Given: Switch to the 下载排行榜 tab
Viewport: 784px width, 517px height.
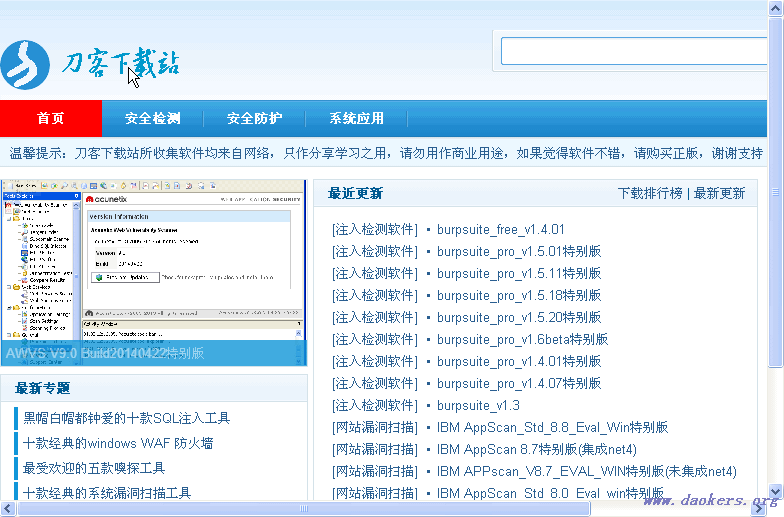Looking at the screenshot, I should pos(650,193).
